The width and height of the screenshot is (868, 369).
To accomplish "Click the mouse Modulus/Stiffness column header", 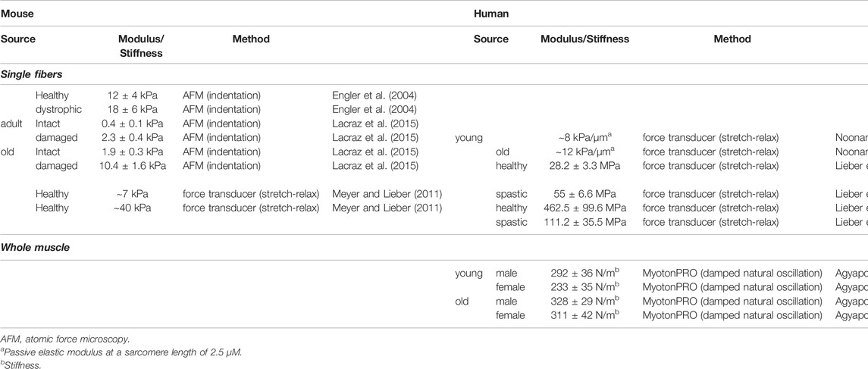I will tap(141, 46).
